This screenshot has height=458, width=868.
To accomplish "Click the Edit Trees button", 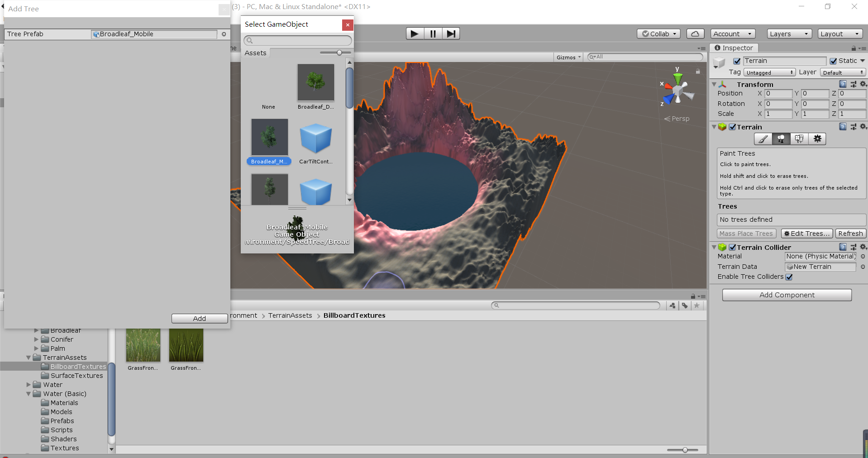I will (807, 234).
